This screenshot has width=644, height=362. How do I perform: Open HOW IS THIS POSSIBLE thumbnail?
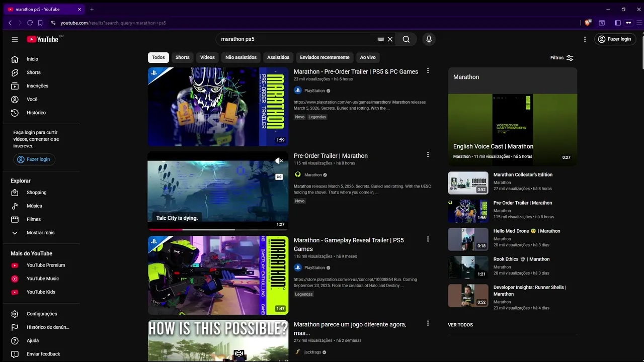pos(218,341)
